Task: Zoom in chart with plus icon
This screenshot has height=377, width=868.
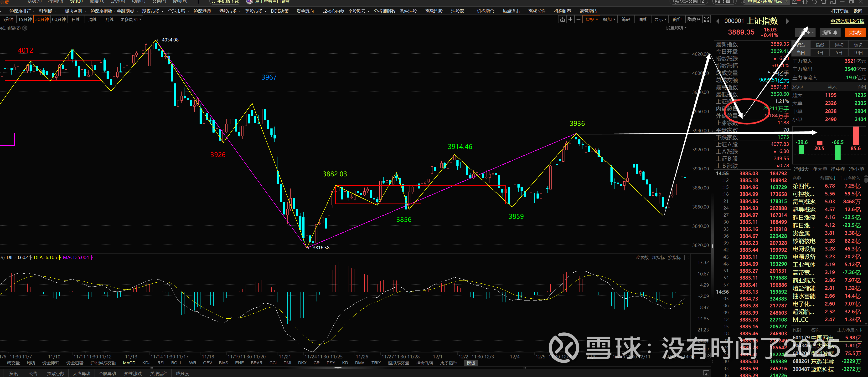Action: pos(570,20)
